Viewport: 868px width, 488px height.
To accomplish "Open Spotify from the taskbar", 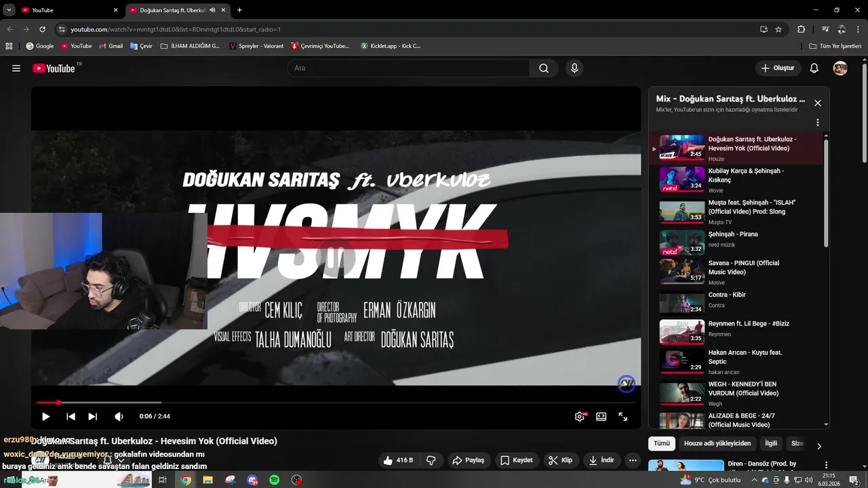I will (x=275, y=480).
